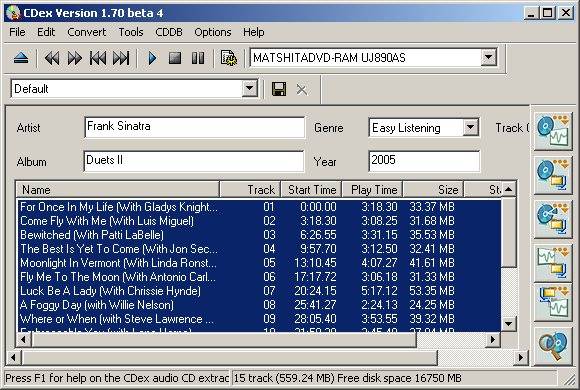Extract CD tracks to compressed audio icon
Viewport: 580px width, 390px height.
coord(553,175)
